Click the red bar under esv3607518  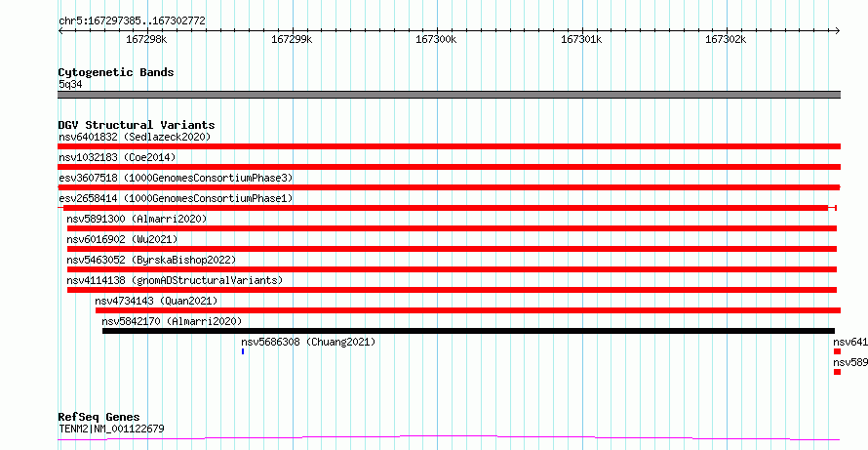449,187
